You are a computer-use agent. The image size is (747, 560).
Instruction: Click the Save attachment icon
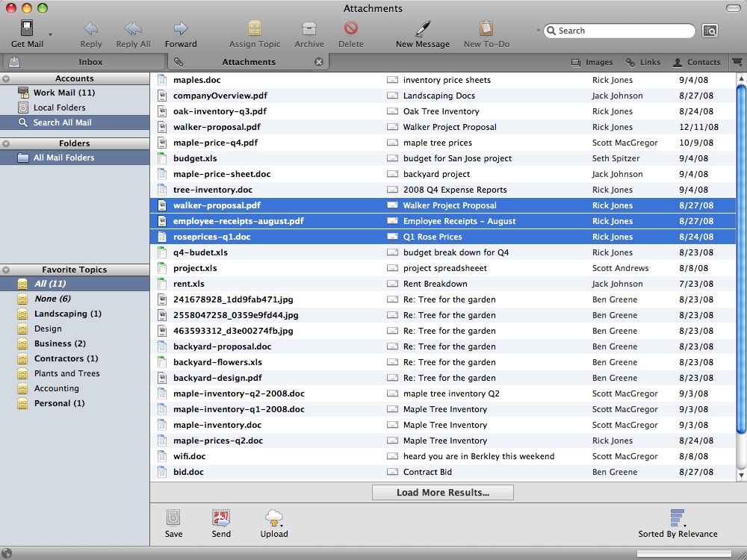[173, 517]
